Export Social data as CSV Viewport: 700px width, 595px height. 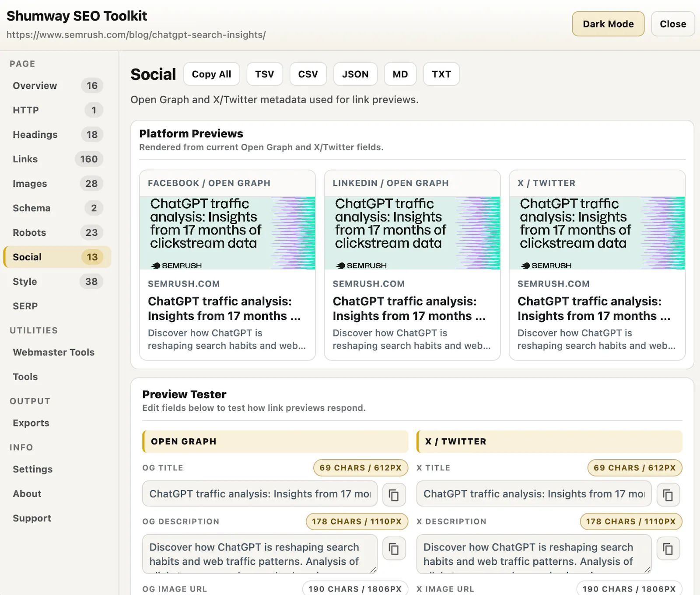pyautogui.click(x=308, y=74)
